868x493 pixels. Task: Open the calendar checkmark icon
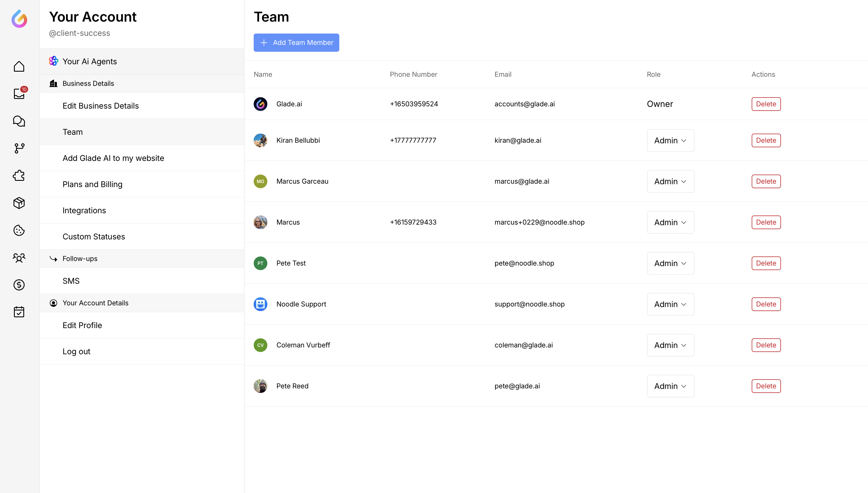[x=19, y=312]
